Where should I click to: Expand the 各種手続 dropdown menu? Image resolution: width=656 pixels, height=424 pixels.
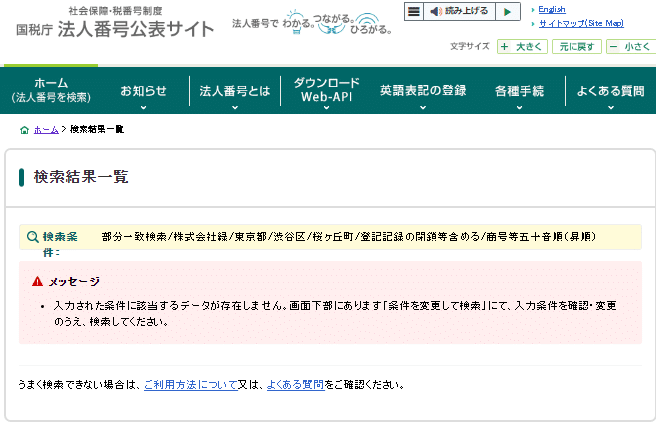(x=519, y=97)
